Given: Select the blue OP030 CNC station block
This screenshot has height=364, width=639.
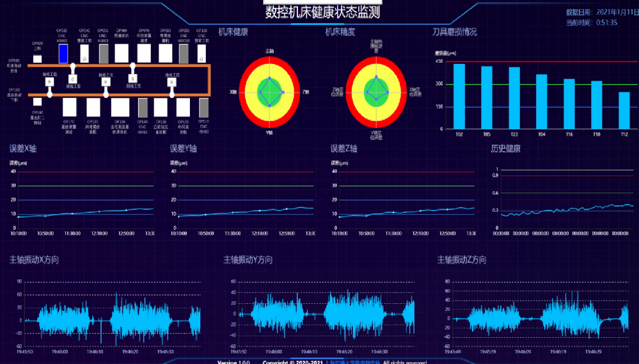Looking at the screenshot, I should (x=63, y=54).
